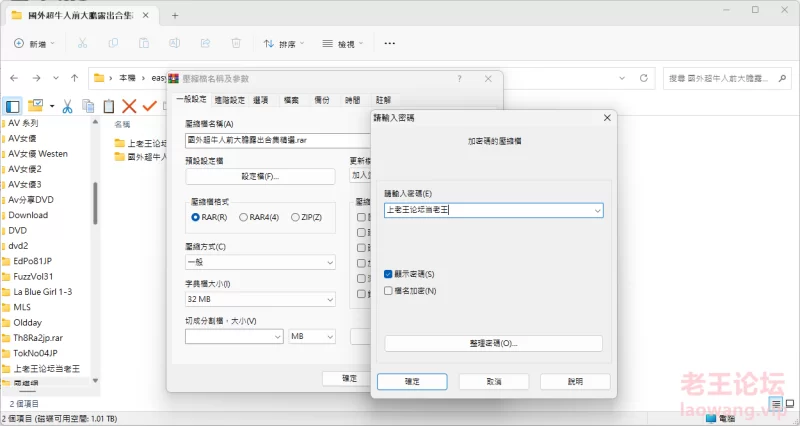Open the 排序 sort menu
The width and height of the screenshot is (800, 426).
click(285, 44)
